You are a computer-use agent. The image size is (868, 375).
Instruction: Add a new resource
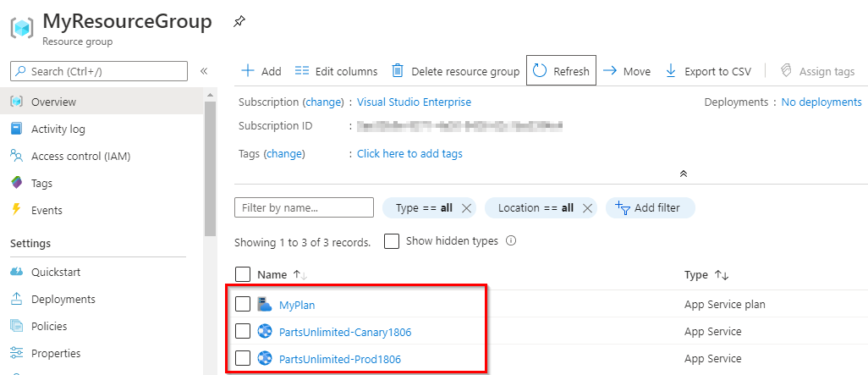(x=261, y=71)
